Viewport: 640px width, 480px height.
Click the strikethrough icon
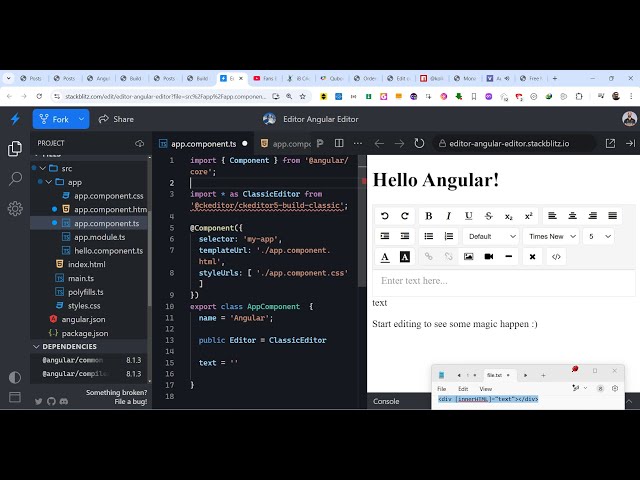coord(488,216)
